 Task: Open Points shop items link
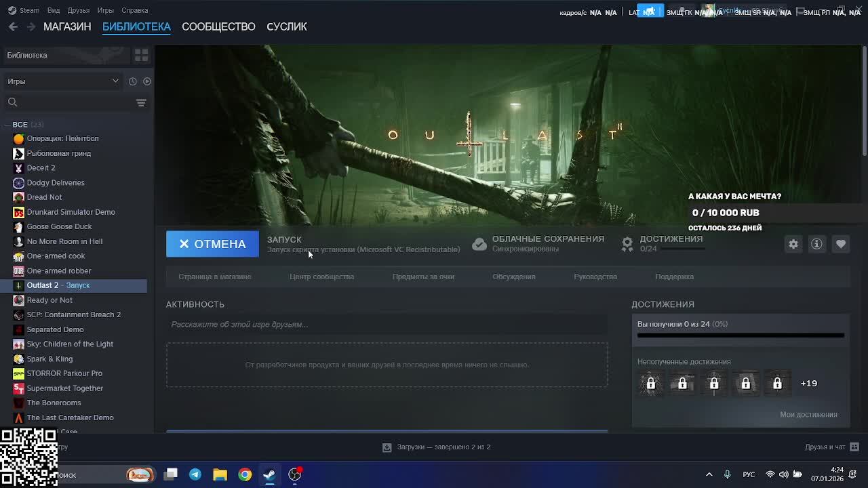[x=423, y=277]
